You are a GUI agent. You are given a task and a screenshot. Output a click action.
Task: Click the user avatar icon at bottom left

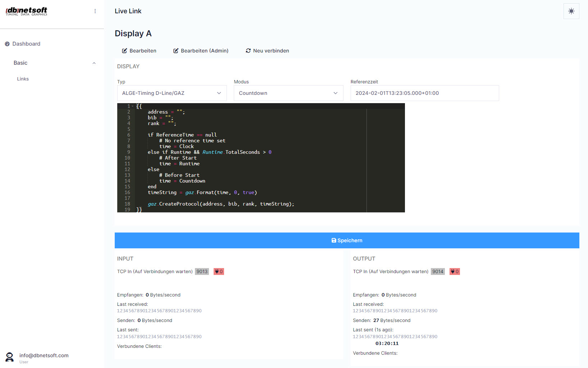click(9, 357)
